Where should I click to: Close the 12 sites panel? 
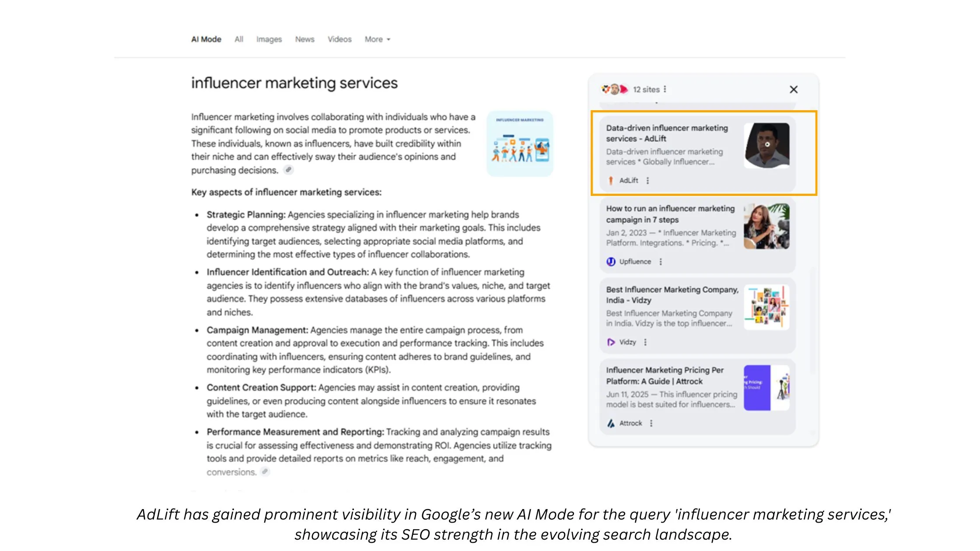(x=794, y=90)
